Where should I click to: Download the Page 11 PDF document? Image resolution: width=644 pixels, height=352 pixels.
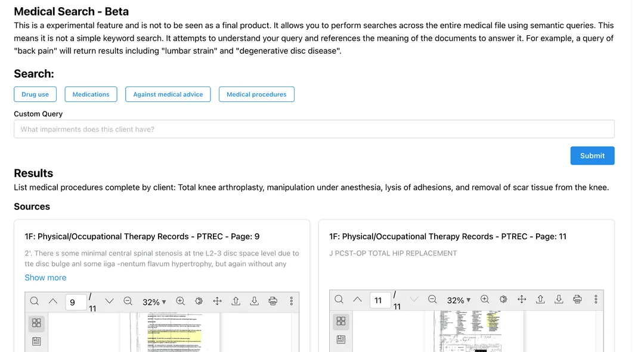[x=558, y=299]
